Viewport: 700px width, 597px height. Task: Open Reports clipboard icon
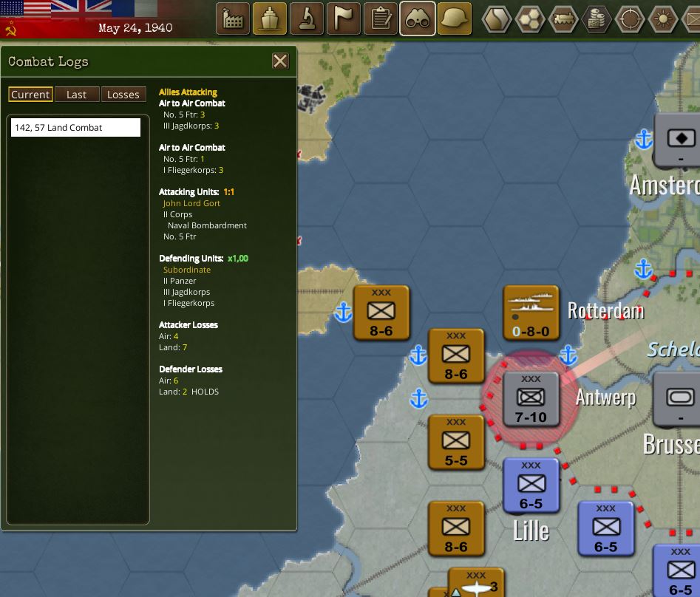coord(381,18)
